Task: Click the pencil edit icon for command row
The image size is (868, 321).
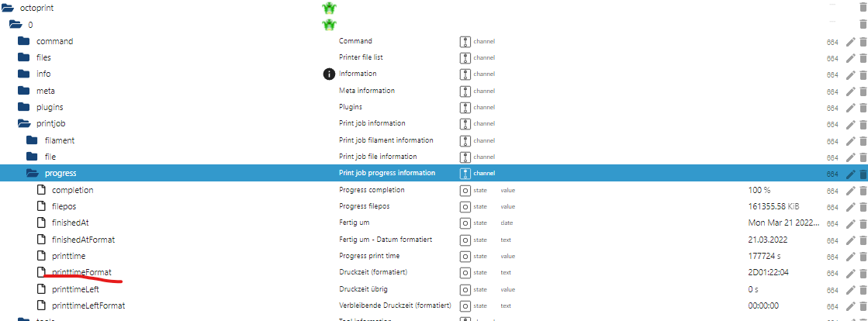Action: [851, 42]
